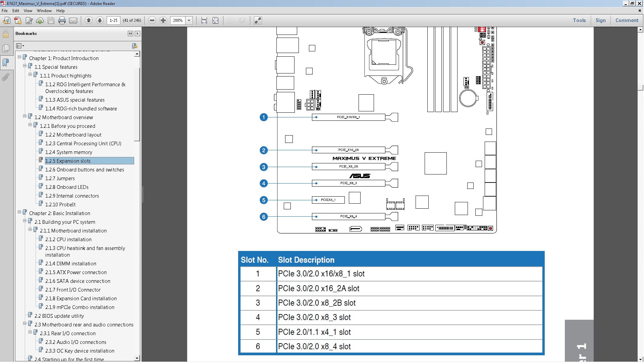Select the 1.2.5 Expansion slots bookmark
This screenshot has width=644, height=363.
tap(68, 161)
